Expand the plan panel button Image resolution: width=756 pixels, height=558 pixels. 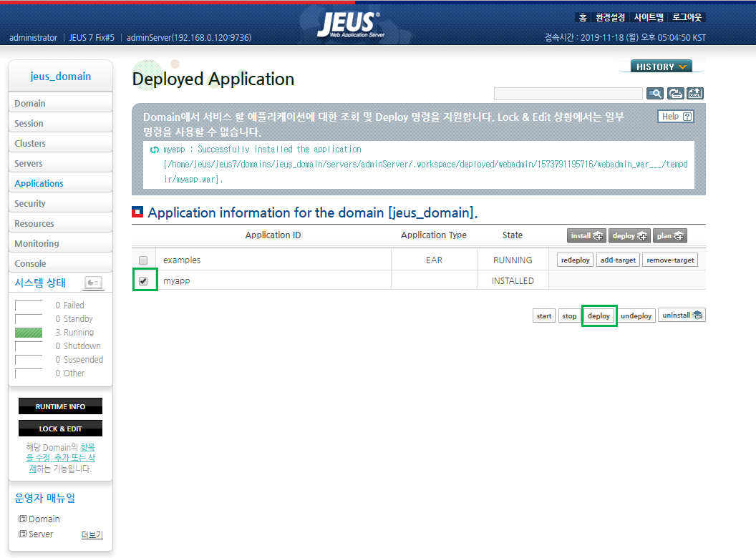click(x=669, y=235)
